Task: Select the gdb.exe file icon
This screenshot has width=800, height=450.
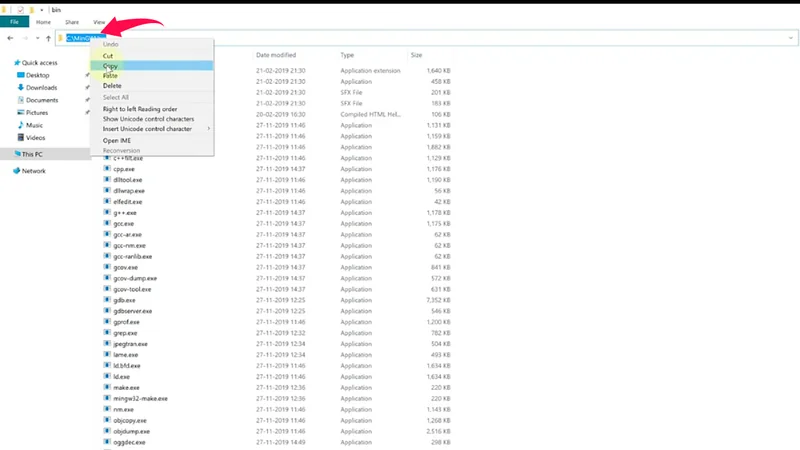Action: 107,299
